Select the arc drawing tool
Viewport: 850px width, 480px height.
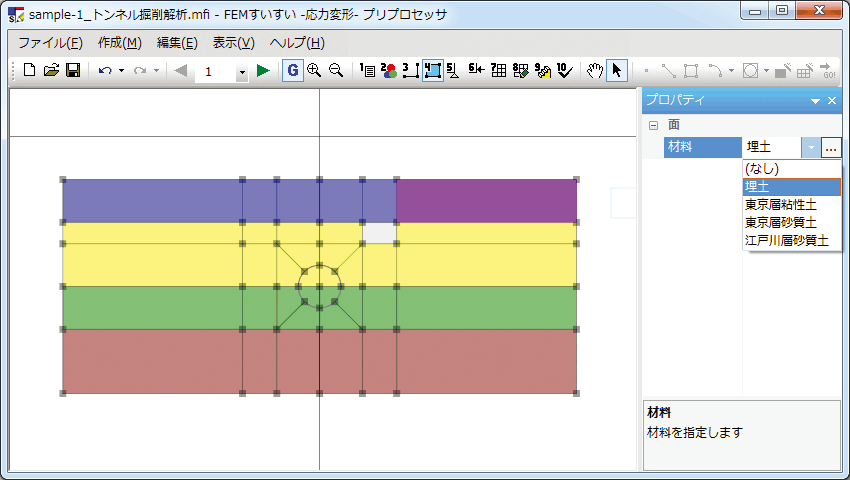click(716, 71)
